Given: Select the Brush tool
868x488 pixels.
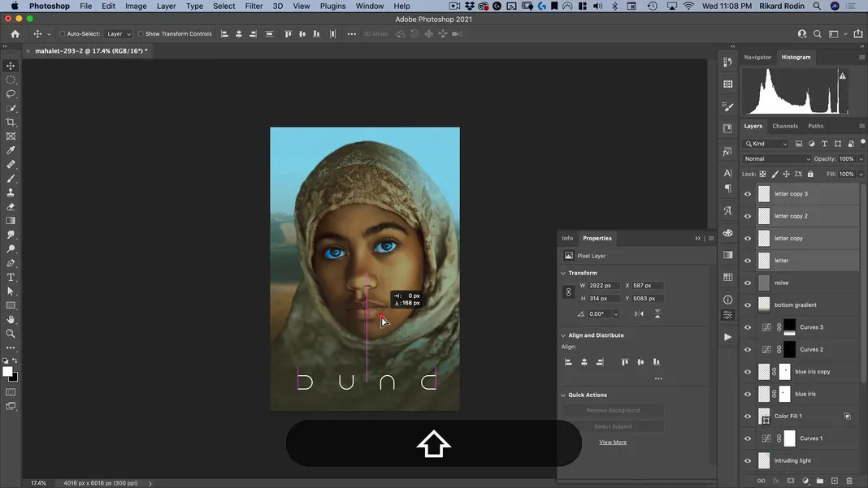Looking at the screenshot, I should tap(11, 179).
